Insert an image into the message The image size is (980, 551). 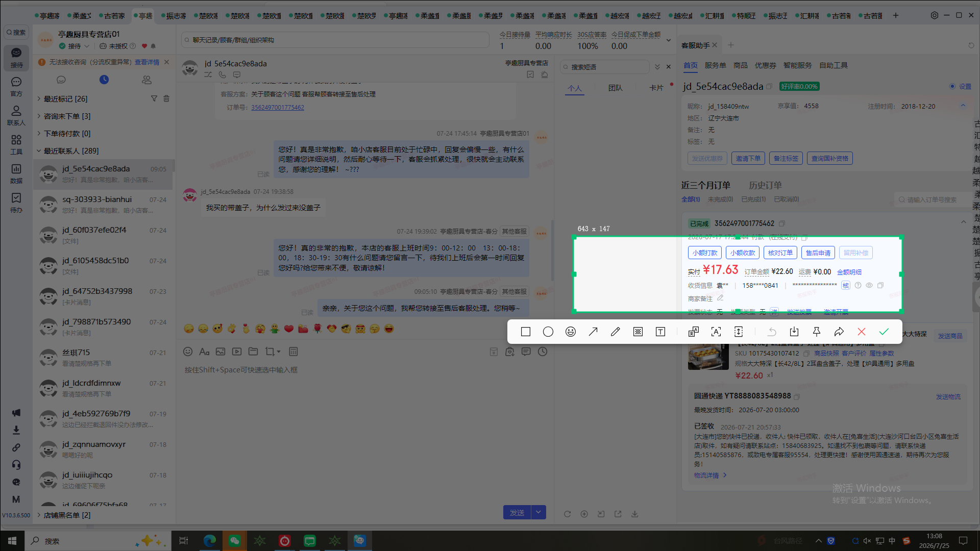coord(220,352)
